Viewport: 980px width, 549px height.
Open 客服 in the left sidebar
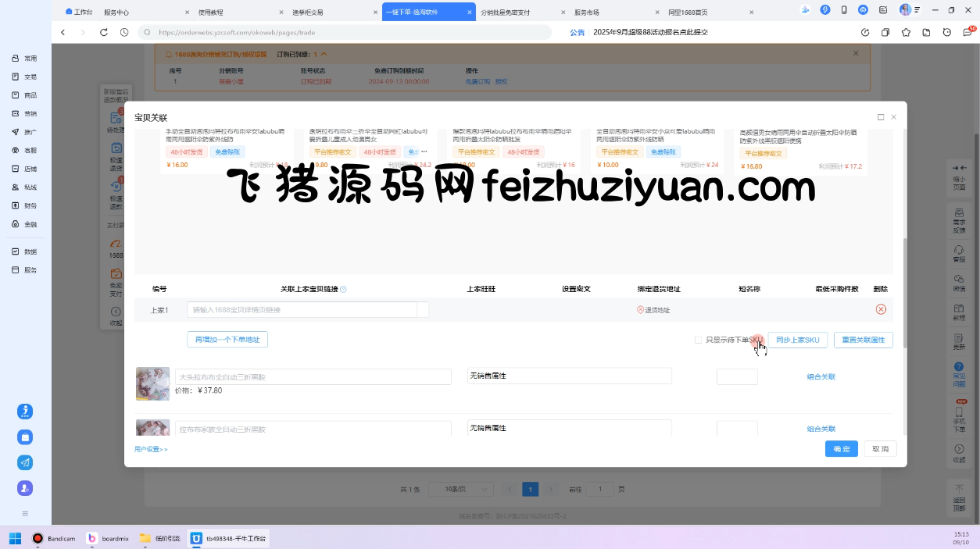pos(24,150)
